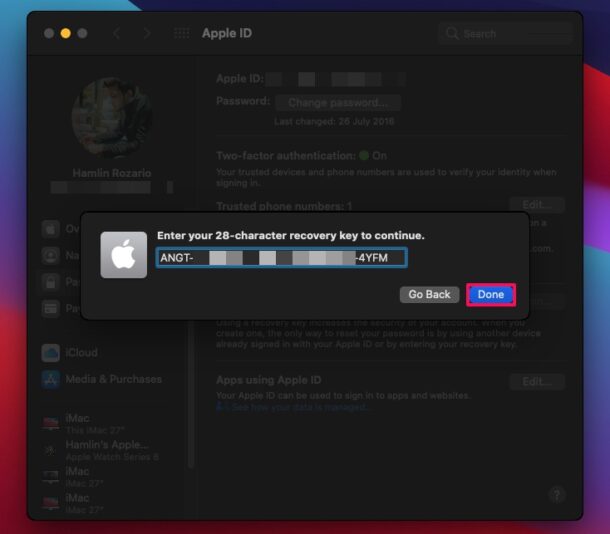Viewport: 610px width, 534px height.
Task: Click the This iMac 27" device icon
Action: point(51,423)
